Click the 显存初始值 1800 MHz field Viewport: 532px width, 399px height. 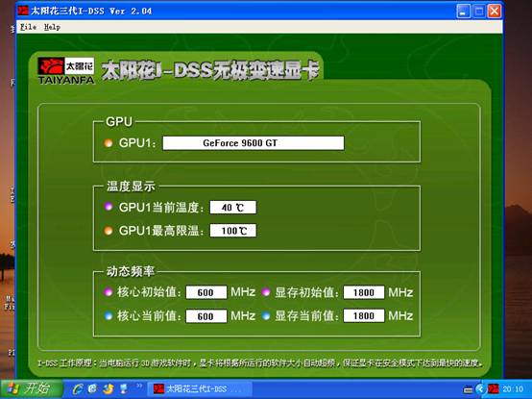[364, 292]
